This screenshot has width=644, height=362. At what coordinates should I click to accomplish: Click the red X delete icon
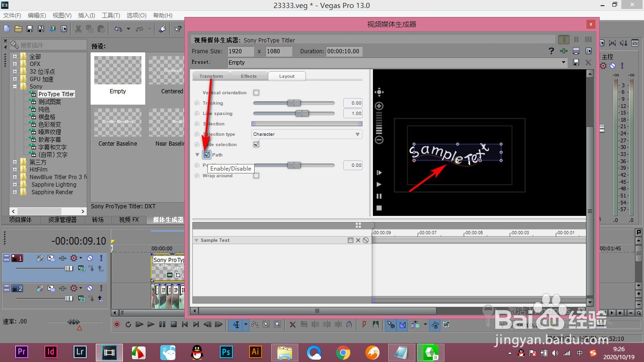pos(292,324)
